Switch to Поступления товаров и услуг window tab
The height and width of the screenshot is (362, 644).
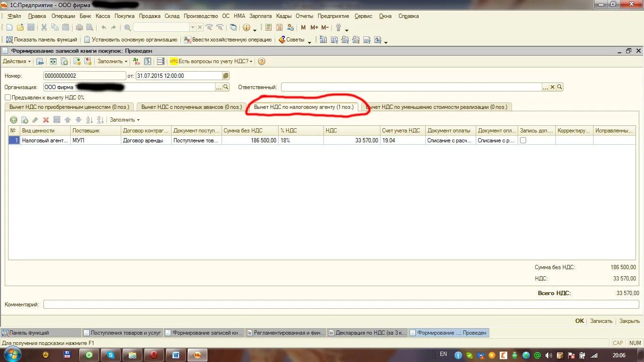122,333
